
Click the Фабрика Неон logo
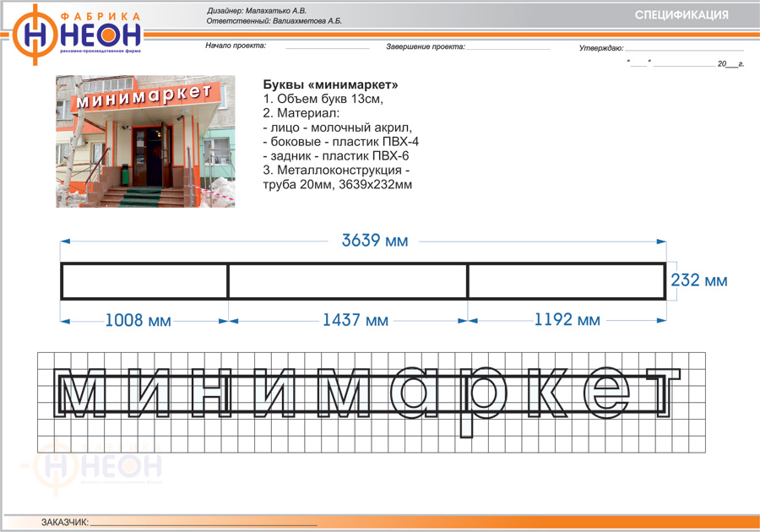(x=77, y=34)
